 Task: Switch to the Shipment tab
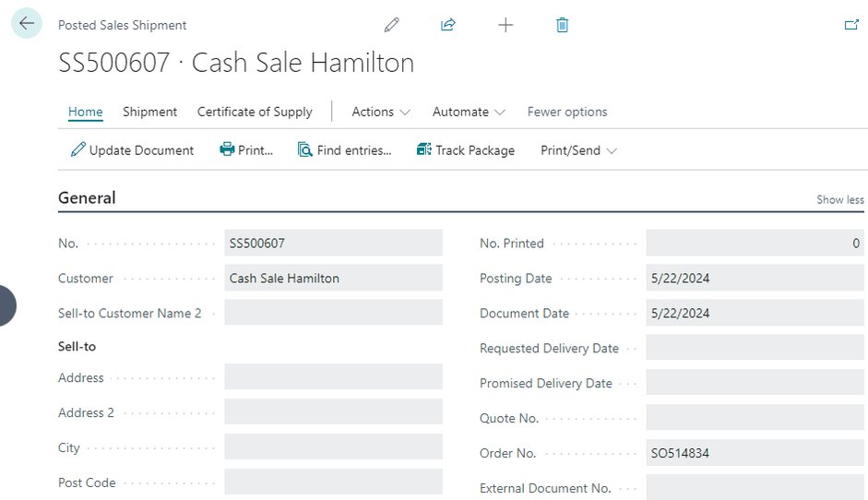click(x=149, y=112)
